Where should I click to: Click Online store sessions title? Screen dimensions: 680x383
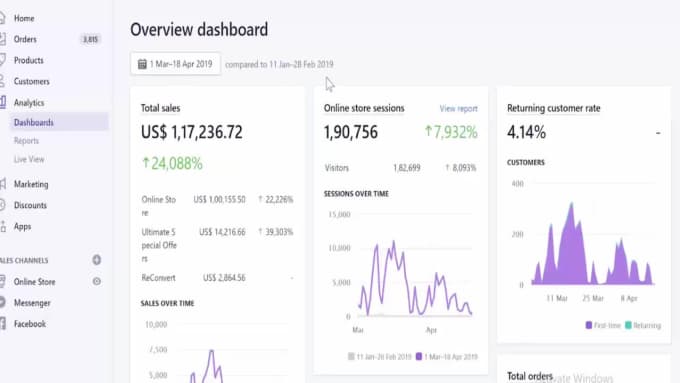click(364, 108)
